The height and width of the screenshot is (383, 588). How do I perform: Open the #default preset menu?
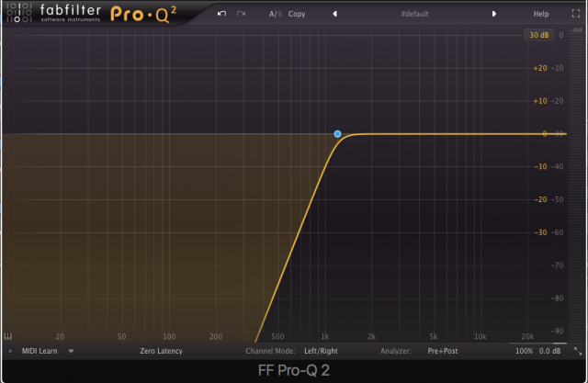(415, 14)
